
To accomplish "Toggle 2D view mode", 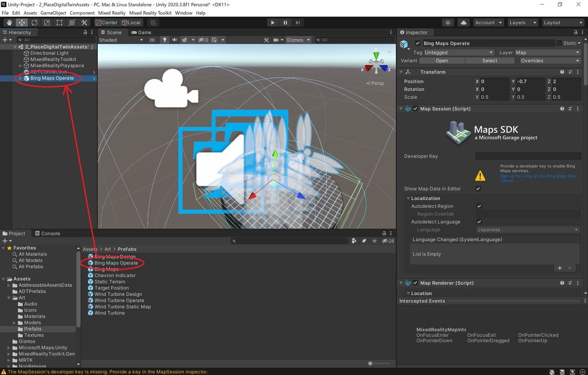I will [152, 40].
